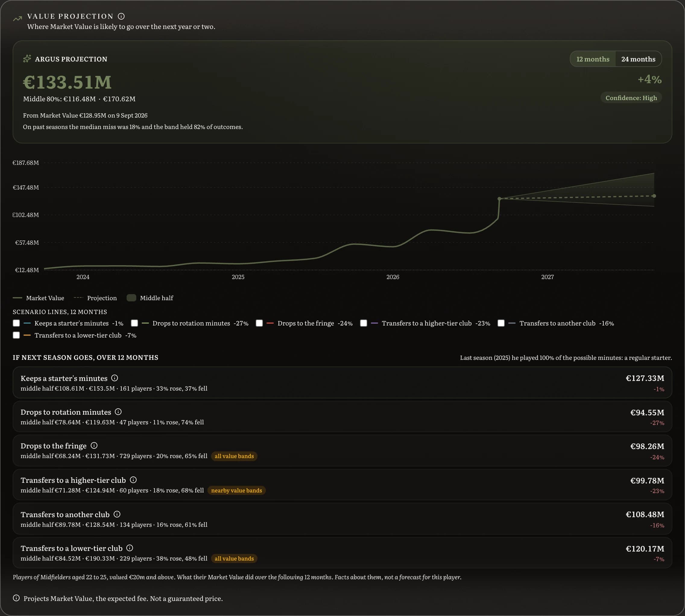
Task: Enable Transfers to another club scenario line
Action: [x=501, y=323]
